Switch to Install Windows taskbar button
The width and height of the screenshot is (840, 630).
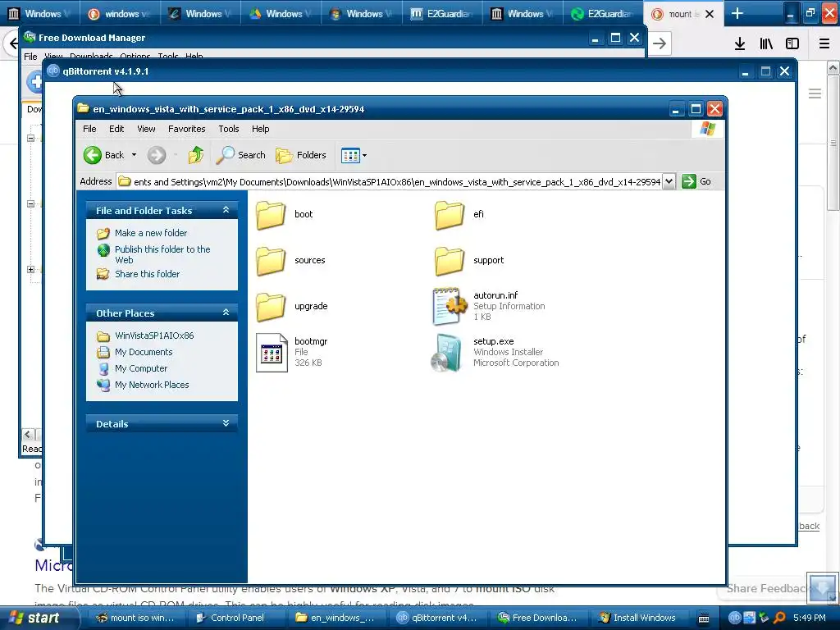click(637, 618)
